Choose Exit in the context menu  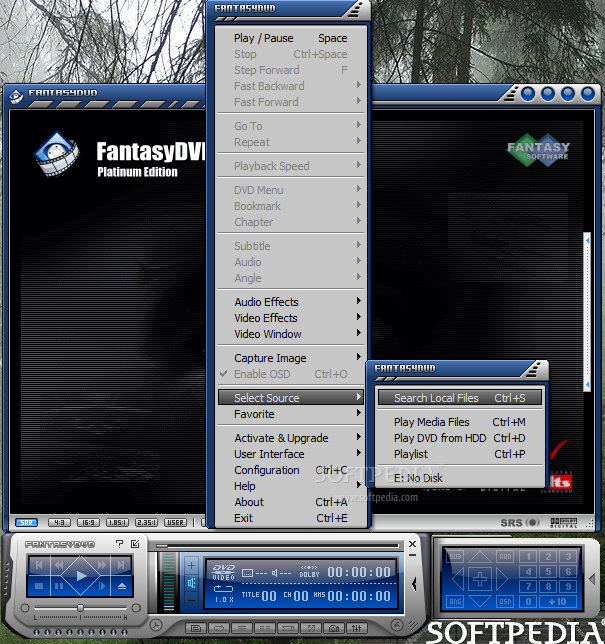pyautogui.click(x=291, y=518)
